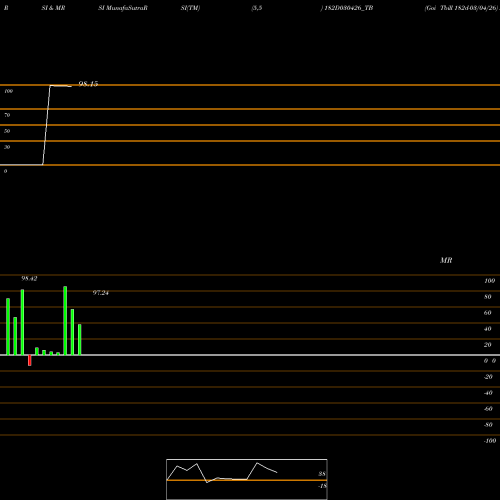Click the -100 axis label on MR chart
This screenshot has width=500, height=500.
point(490,441)
